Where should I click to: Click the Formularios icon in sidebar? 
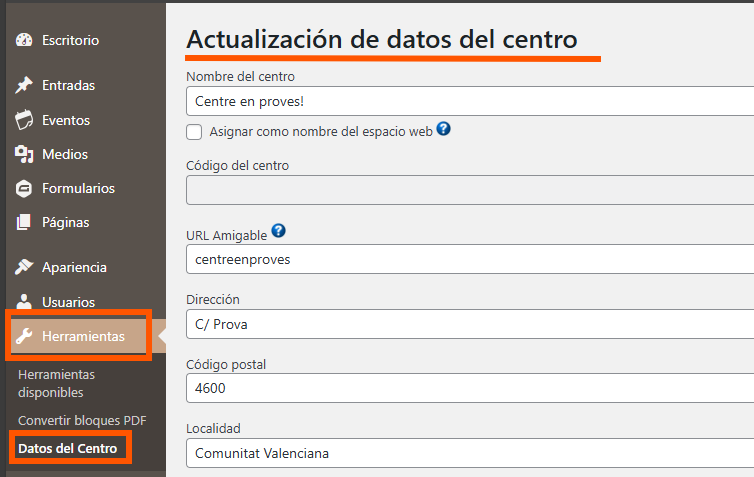point(25,188)
